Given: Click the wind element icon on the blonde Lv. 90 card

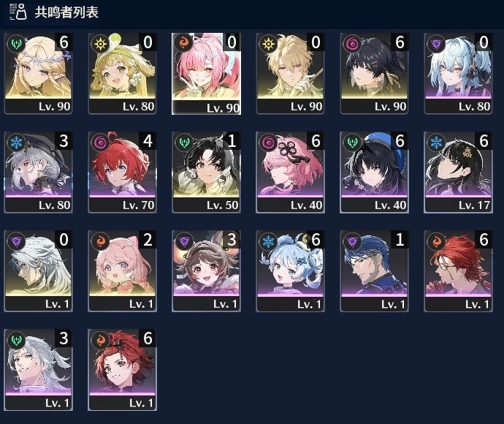Looking at the screenshot, I should tap(16, 43).
